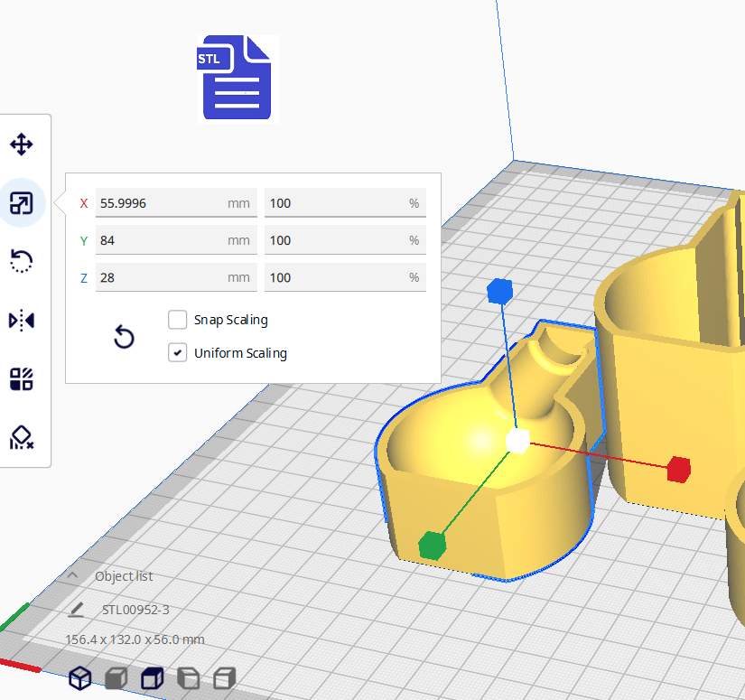Switch to the 3D perspective view

pyautogui.click(x=80, y=677)
